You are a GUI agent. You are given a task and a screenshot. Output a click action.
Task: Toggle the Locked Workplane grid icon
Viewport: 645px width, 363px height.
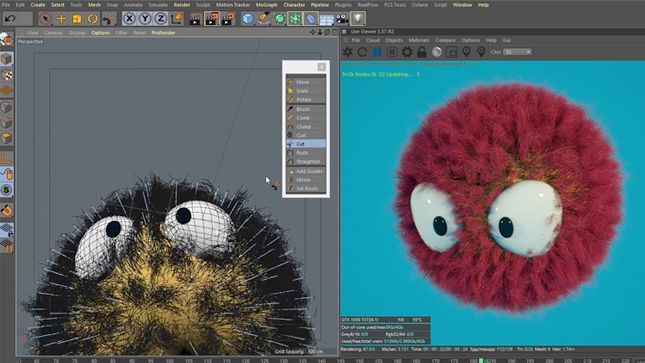click(x=6, y=230)
